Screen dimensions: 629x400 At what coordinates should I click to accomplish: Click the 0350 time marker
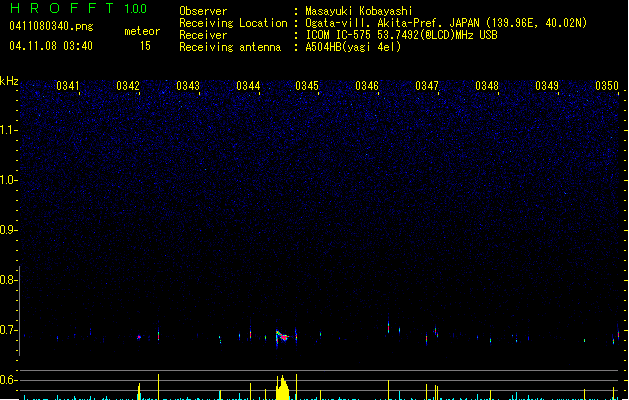pos(607,86)
